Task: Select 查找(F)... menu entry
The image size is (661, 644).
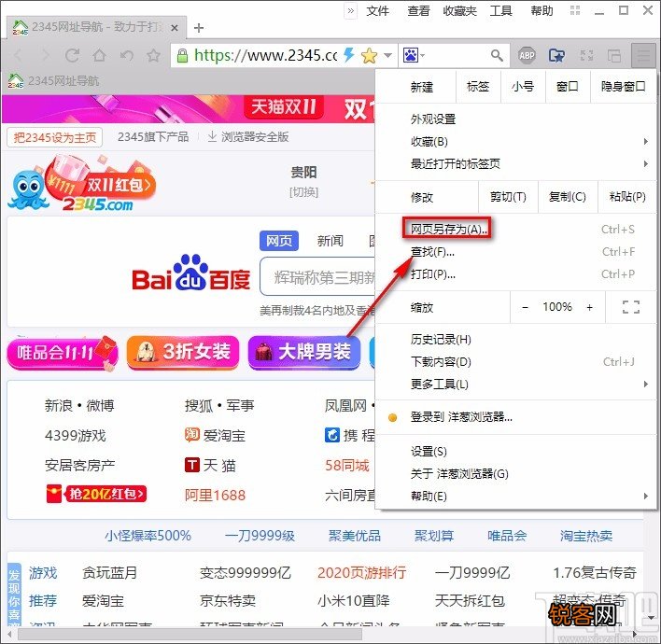Action: (x=515, y=252)
